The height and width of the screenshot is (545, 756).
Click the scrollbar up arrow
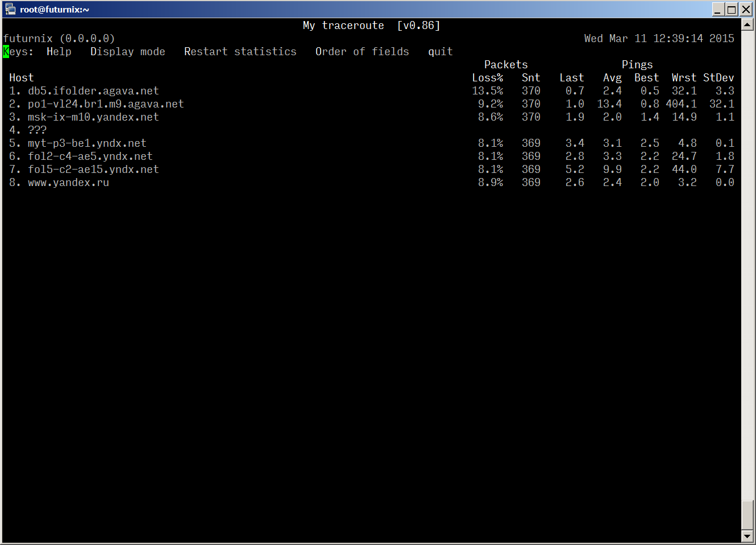coord(747,24)
